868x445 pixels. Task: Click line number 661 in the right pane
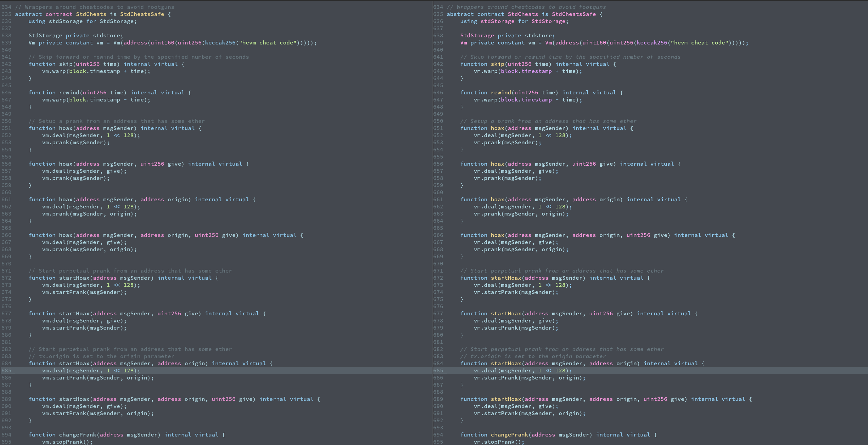tap(438, 200)
